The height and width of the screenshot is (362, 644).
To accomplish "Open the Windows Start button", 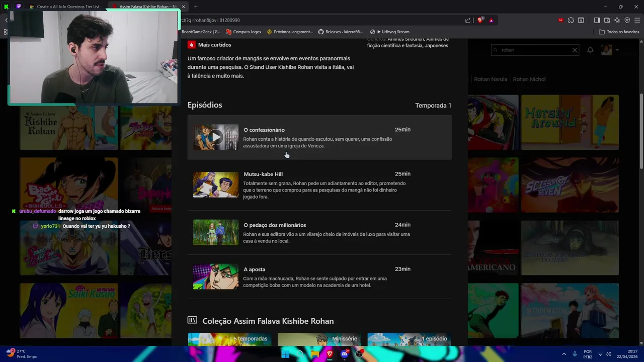I will point(285,354).
